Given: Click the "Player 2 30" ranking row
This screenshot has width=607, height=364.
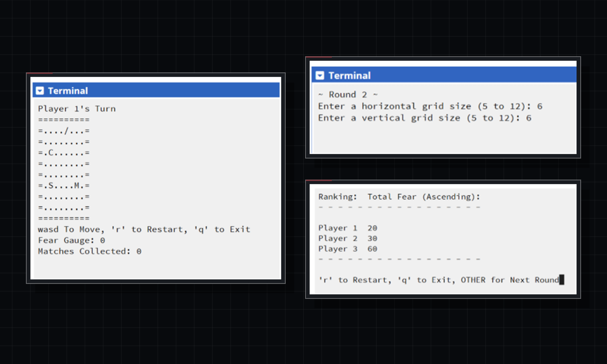Looking at the screenshot, I should [x=348, y=239].
